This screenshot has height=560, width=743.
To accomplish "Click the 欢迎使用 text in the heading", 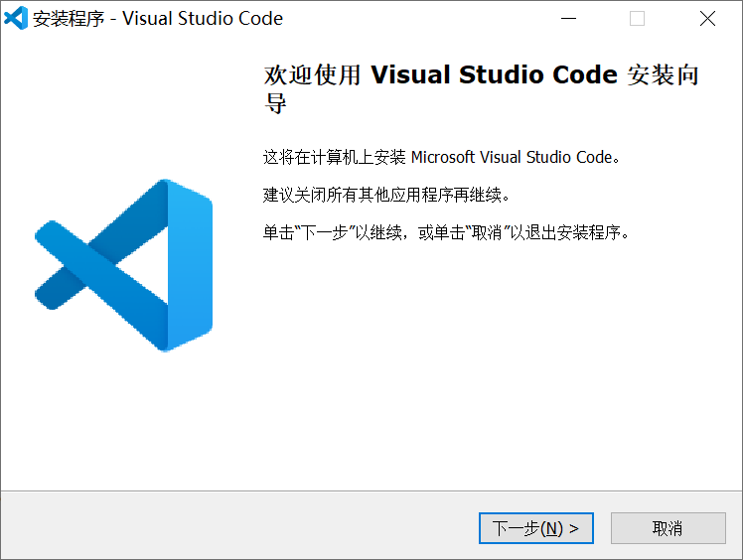I will [x=312, y=76].
